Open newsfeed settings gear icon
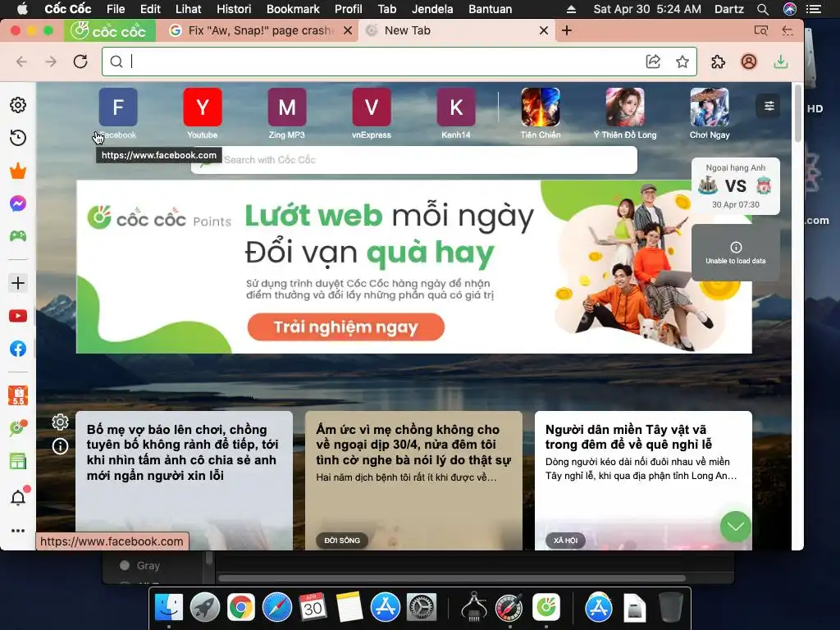 [x=60, y=422]
